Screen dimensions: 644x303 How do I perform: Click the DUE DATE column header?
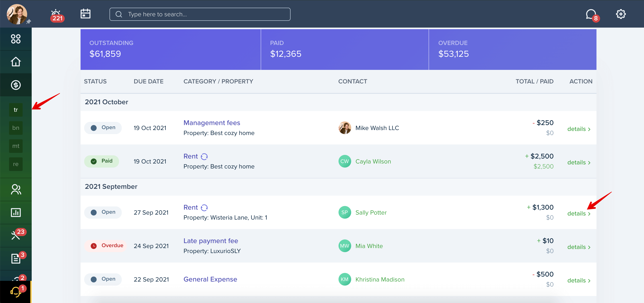click(x=148, y=81)
